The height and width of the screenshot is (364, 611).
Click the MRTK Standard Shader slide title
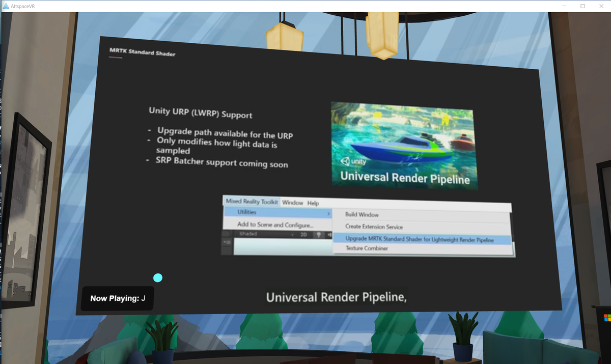[x=143, y=52]
